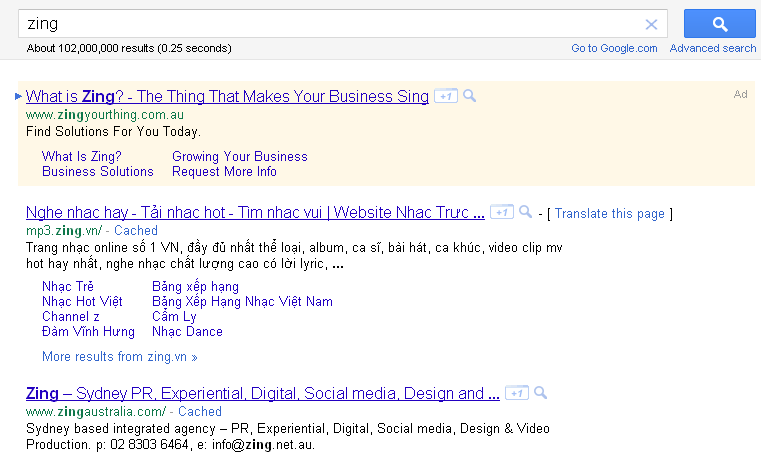Clear the search box with the X icon
Screen dimensions: 761x454
pos(651,24)
